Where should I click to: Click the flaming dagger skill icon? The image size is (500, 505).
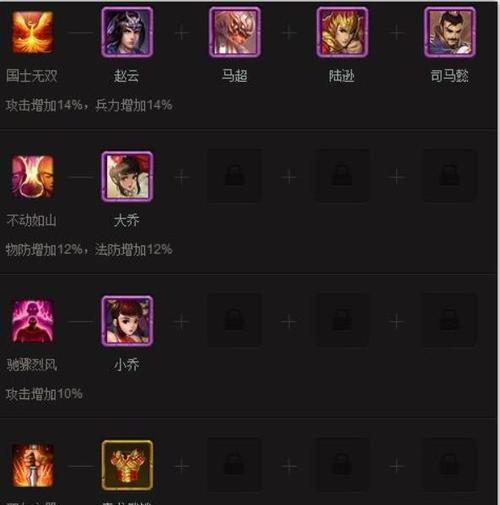pos(32,465)
